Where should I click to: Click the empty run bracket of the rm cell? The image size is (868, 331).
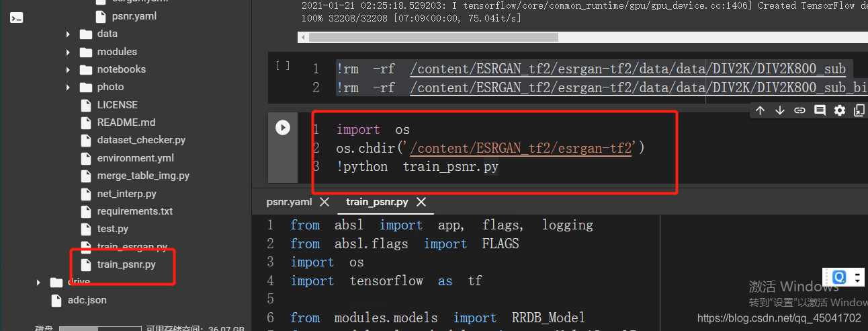coord(283,65)
